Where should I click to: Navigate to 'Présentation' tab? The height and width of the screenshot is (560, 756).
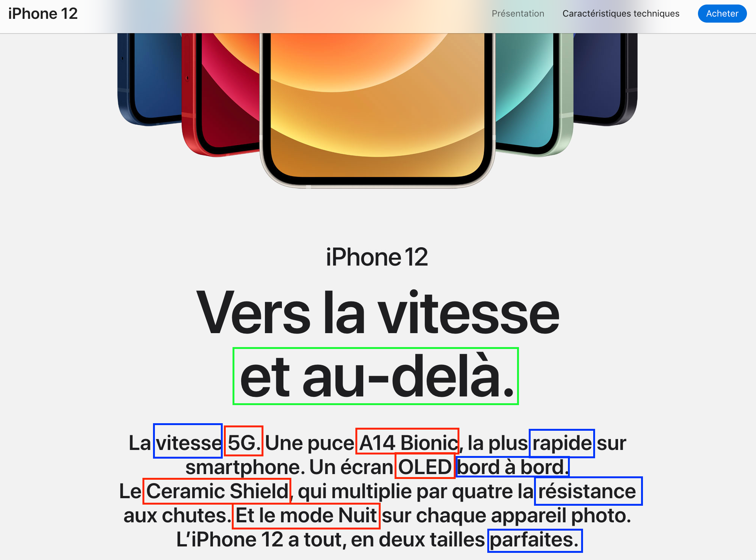point(516,13)
